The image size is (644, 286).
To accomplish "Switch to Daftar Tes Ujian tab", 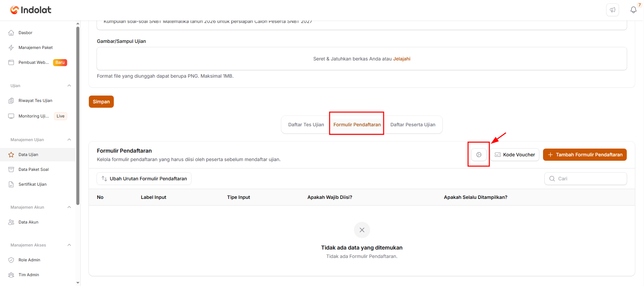I will pyautogui.click(x=306, y=125).
